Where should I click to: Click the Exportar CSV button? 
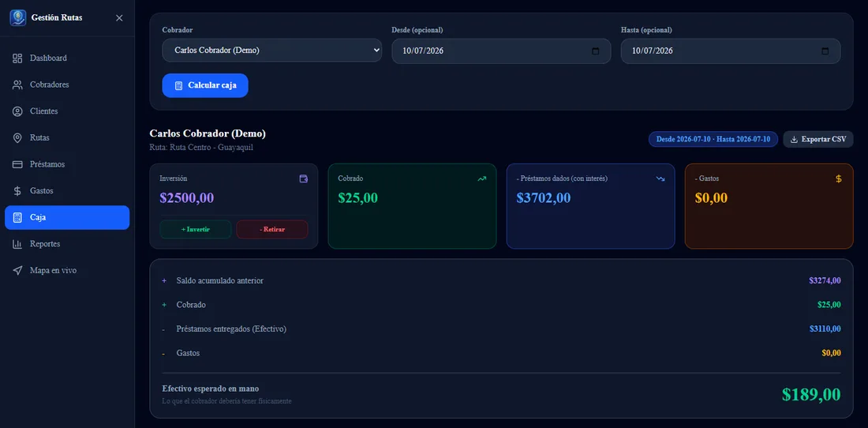point(818,139)
